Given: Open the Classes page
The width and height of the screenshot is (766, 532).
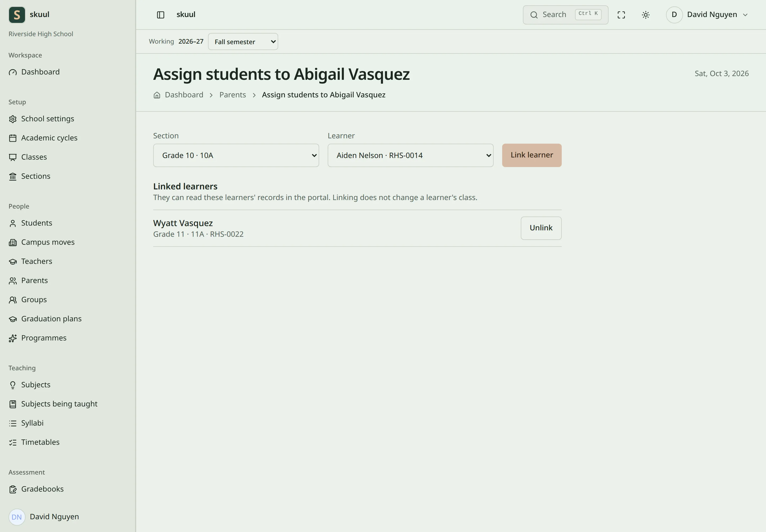Looking at the screenshot, I should 68,157.
